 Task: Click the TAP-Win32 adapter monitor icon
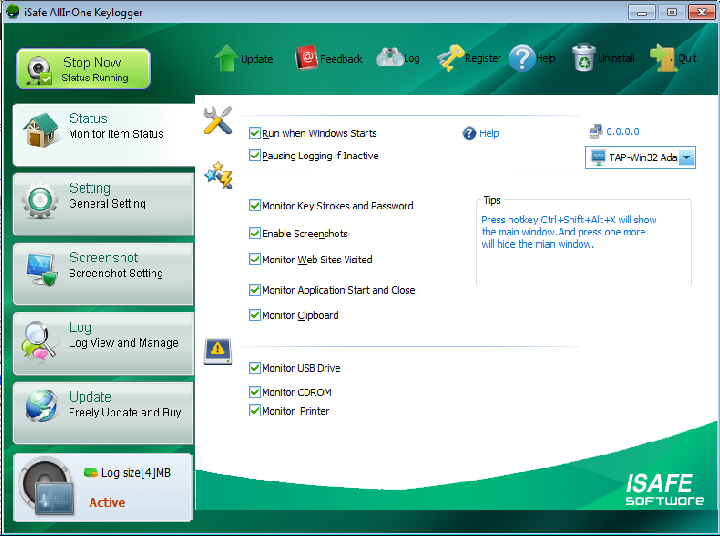tap(598, 158)
